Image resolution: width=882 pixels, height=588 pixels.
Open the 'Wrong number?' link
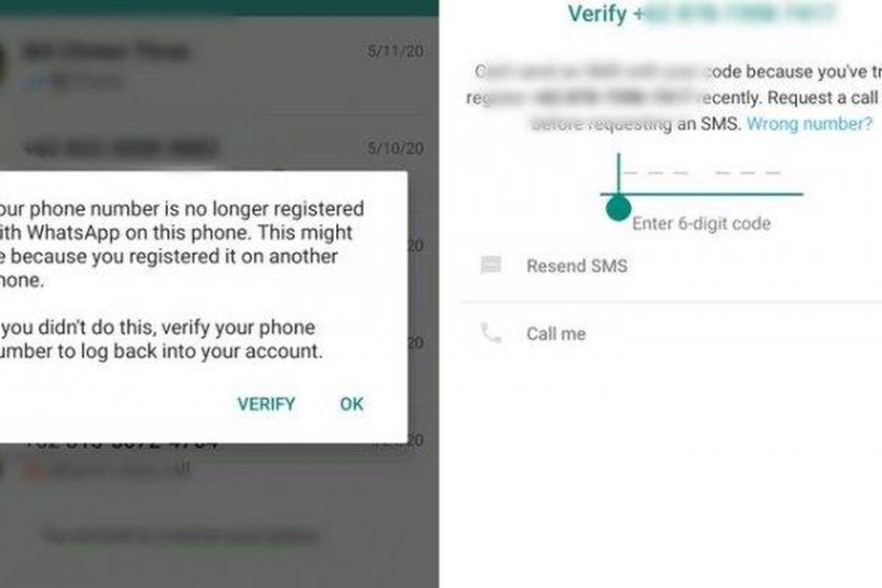(809, 123)
